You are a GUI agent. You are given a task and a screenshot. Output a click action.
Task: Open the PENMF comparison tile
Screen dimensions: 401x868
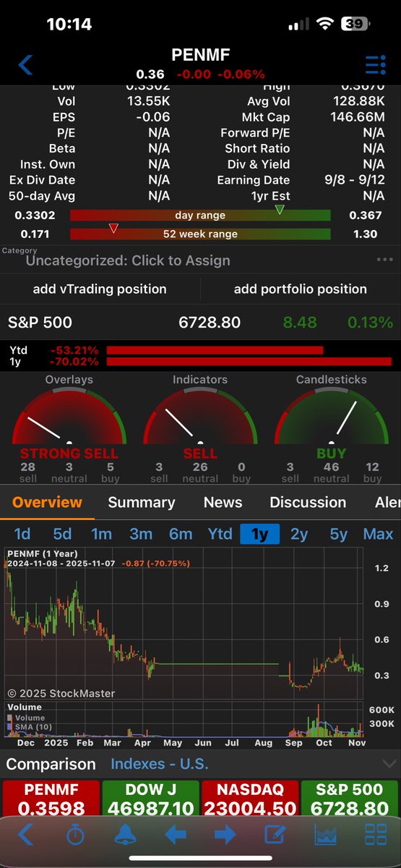point(51,799)
